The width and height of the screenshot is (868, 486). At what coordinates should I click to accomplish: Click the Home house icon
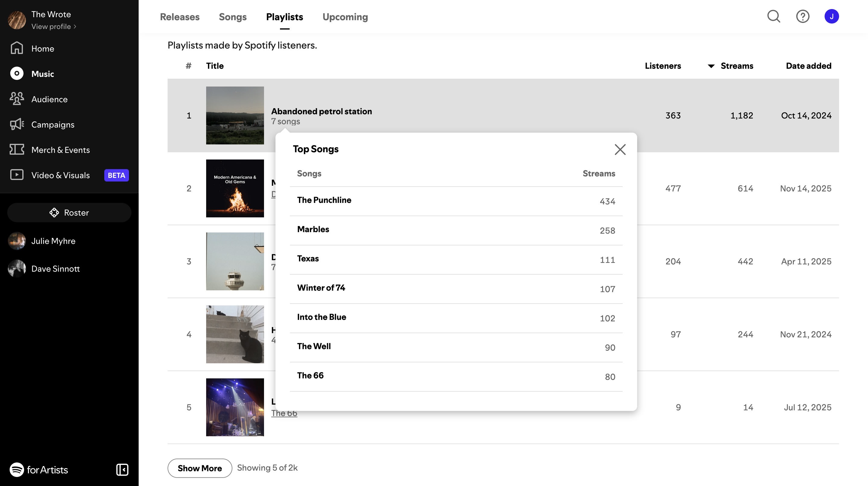[x=17, y=48]
